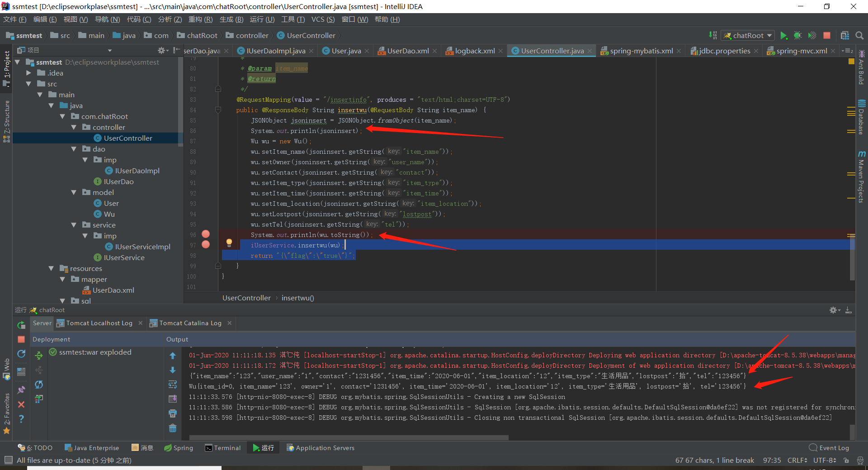Toggle scroll to end of output
Screen dimensions: 868x470
pos(173,399)
